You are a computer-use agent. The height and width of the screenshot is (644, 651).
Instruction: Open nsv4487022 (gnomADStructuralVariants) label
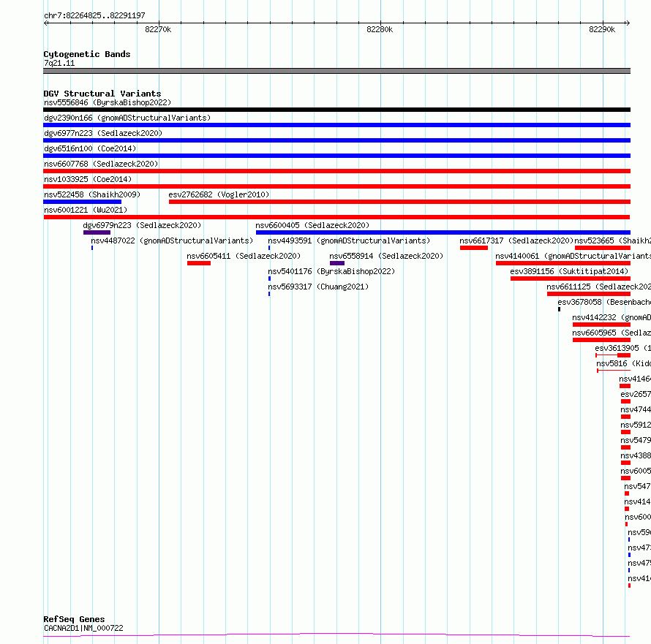click(172, 240)
